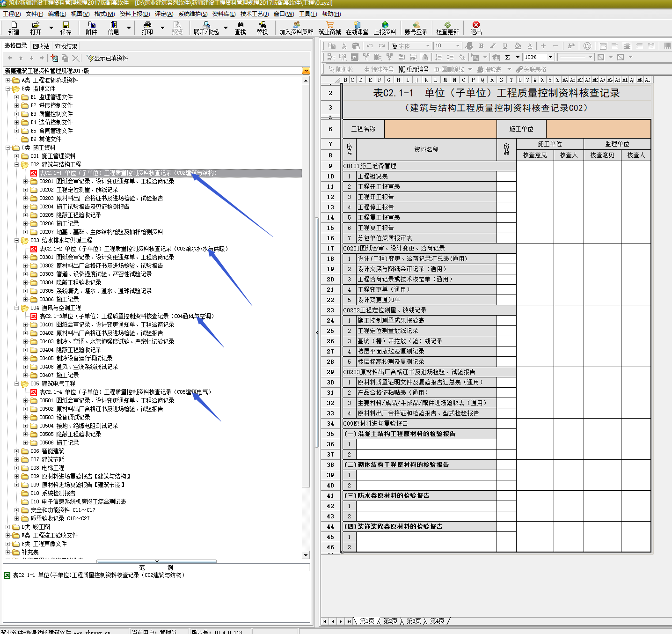The height and width of the screenshot is (634, 672).
Task: Open the 工程(P) menu
Action: coord(12,14)
